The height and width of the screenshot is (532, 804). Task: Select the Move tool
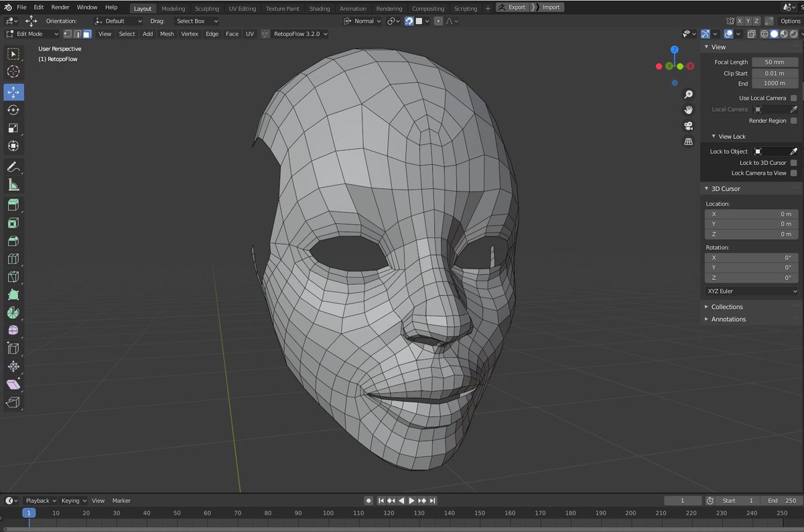tap(13, 92)
